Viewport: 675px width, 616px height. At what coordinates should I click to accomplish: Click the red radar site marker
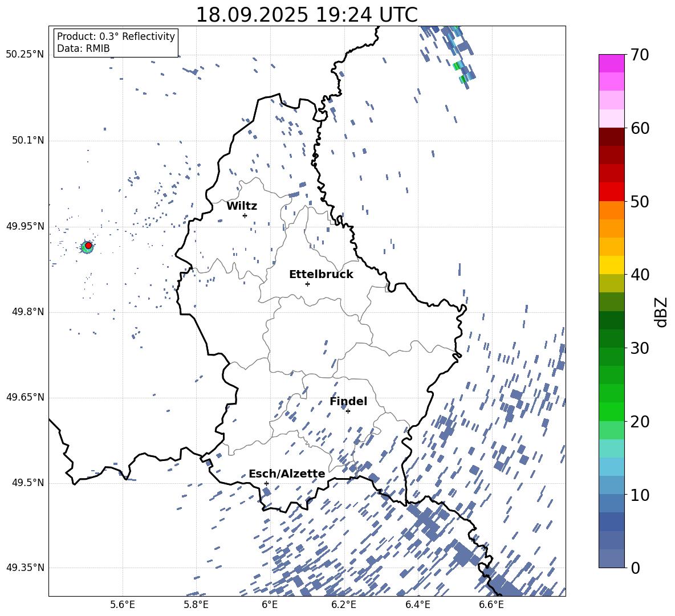point(88,246)
